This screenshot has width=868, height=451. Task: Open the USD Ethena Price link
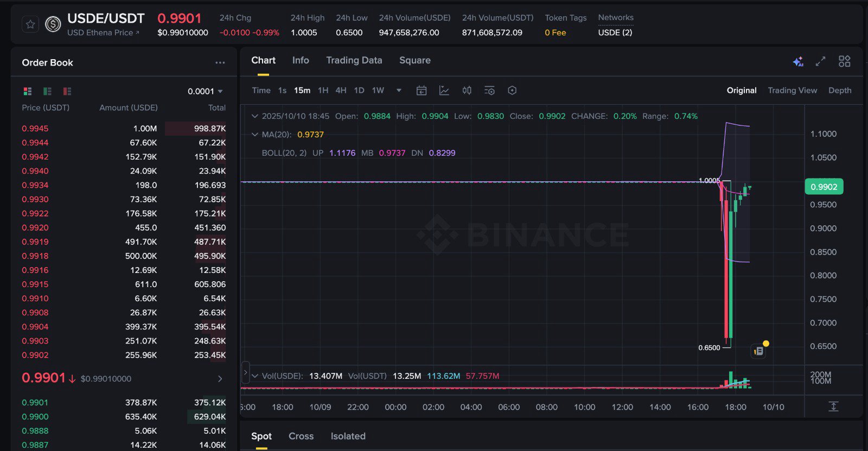(x=103, y=33)
